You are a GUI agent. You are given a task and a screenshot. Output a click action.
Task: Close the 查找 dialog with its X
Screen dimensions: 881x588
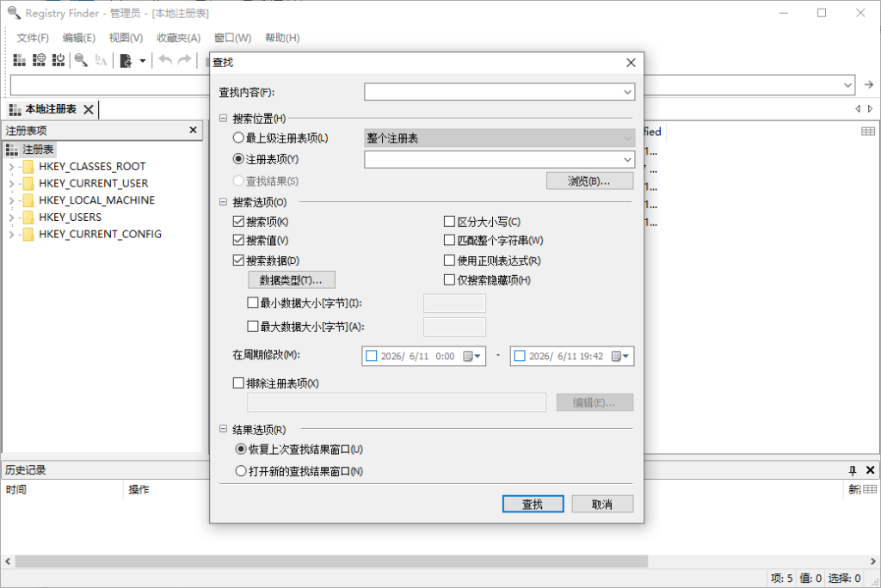point(631,63)
